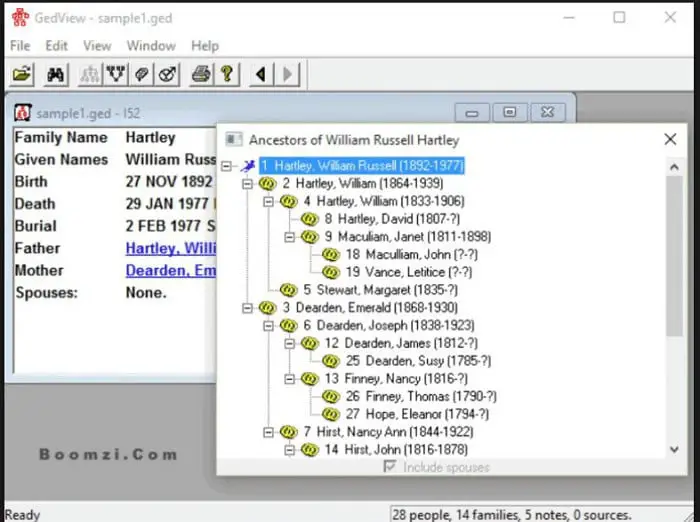Click the printer toolbar icon
This screenshot has width=700, height=522.
click(201, 74)
